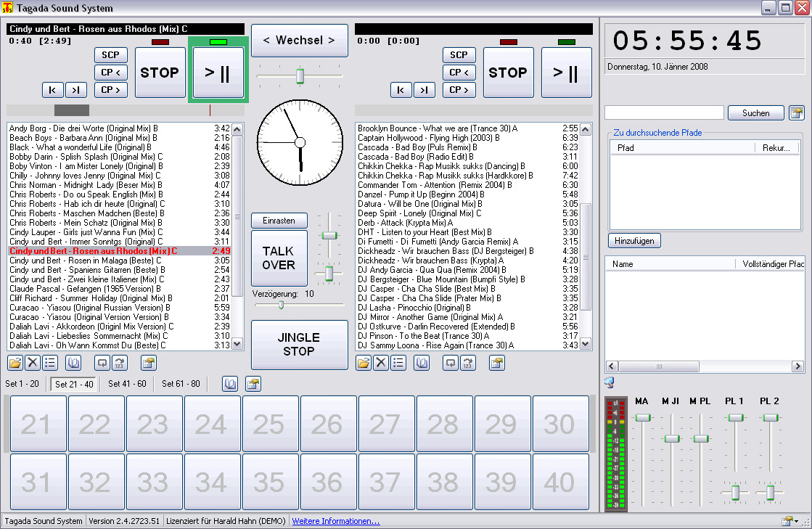Open folder icon below left playlist
812x529 pixels.
click(15, 363)
